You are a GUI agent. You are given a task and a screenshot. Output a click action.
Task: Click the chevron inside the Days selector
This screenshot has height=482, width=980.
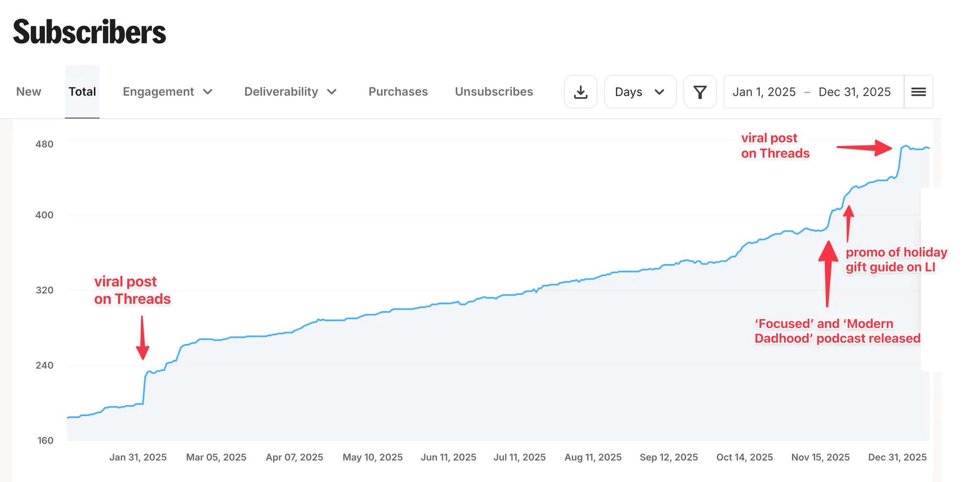tap(659, 92)
